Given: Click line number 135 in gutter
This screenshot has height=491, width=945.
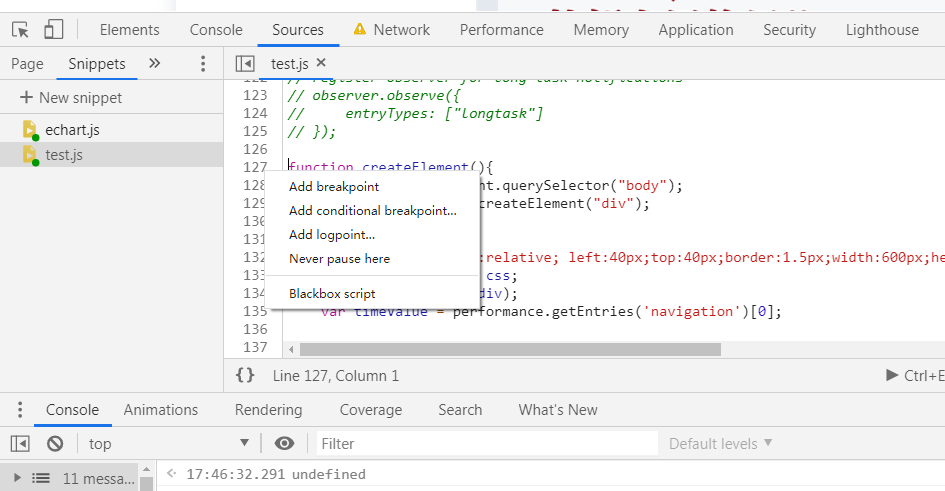Looking at the screenshot, I should (255, 311).
